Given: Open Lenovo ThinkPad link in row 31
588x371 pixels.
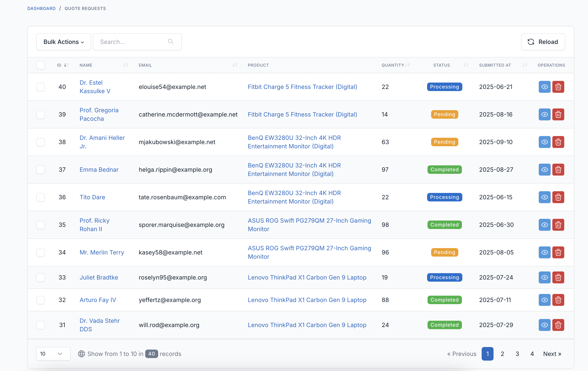Looking at the screenshot, I should [x=307, y=325].
